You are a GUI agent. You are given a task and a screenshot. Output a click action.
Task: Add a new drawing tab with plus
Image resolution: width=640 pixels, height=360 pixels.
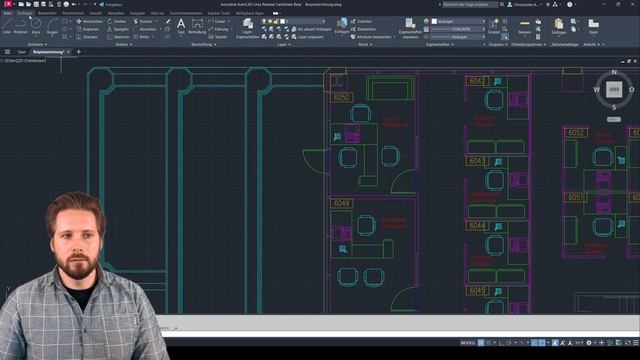coord(79,52)
